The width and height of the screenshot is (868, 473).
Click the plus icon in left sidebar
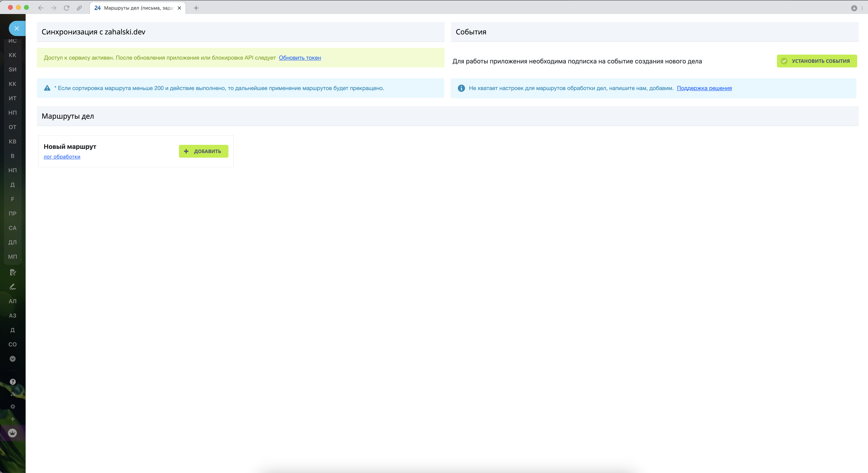pos(12,419)
